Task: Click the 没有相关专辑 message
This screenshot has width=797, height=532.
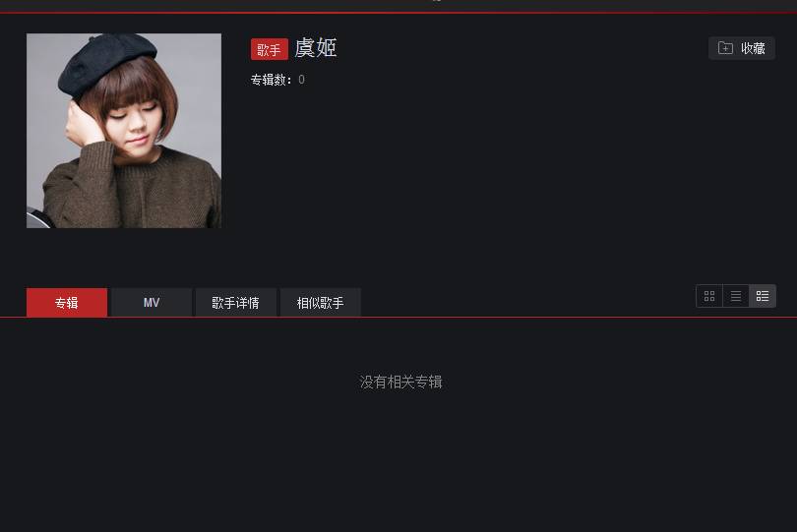Action: 400,382
